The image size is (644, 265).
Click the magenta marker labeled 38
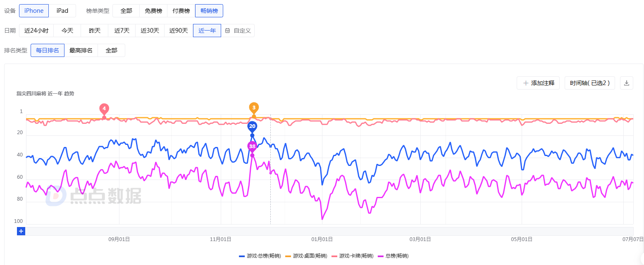point(252,146)
